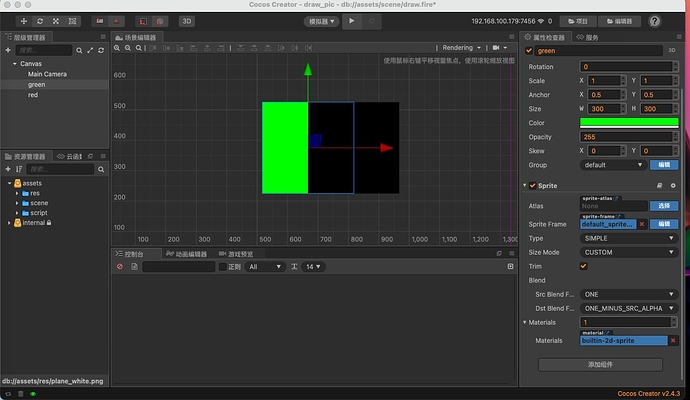Expand the scene folder
The image size is (690, 400).
(17, 203)
